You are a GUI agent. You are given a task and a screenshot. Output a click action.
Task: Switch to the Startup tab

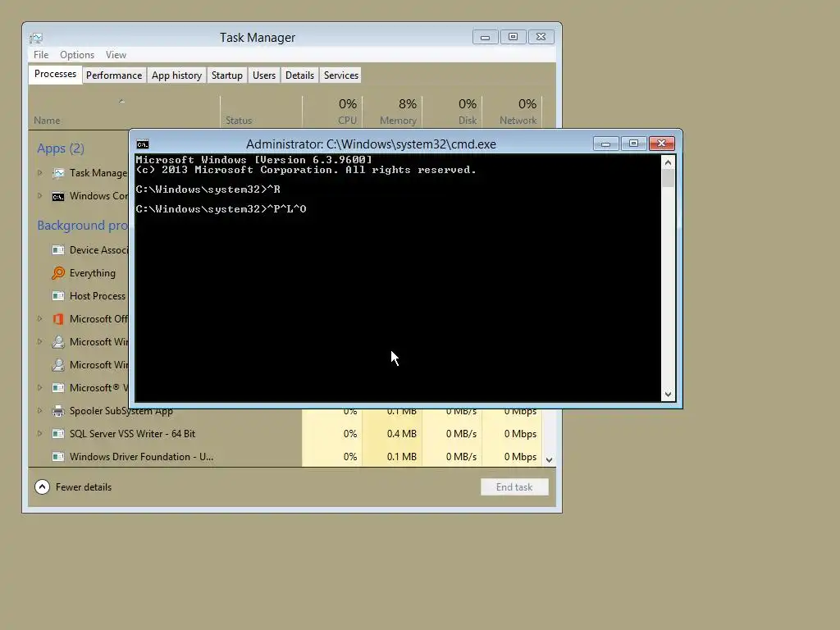point(227,75)
